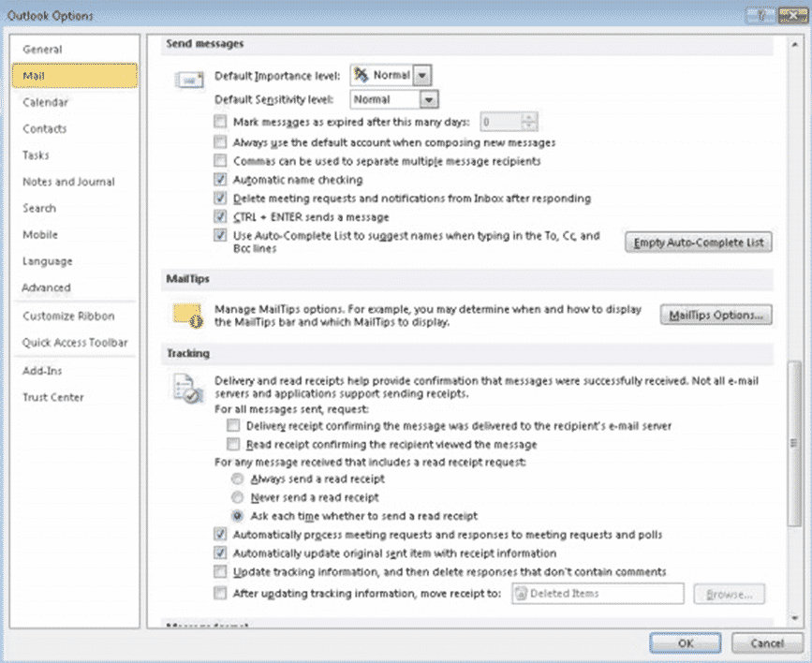Select Never send a read receipt
The height and width of the screenshot is (663, 812).
click(237, 497)
